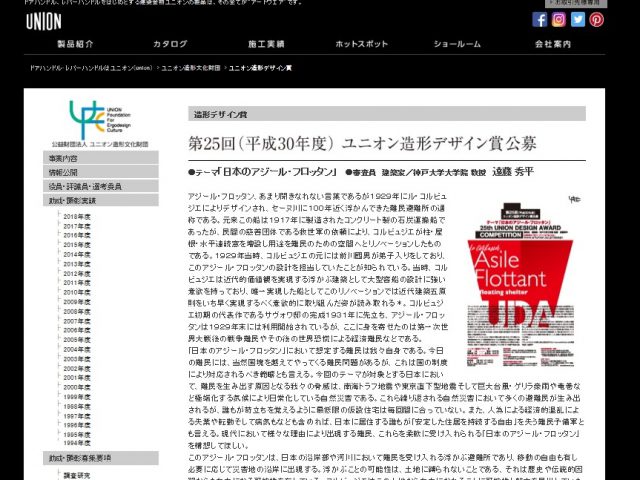Screen dimensions: 640x480
Task: Select 1994年度 in the sidebar
Action: pos(77,443)
